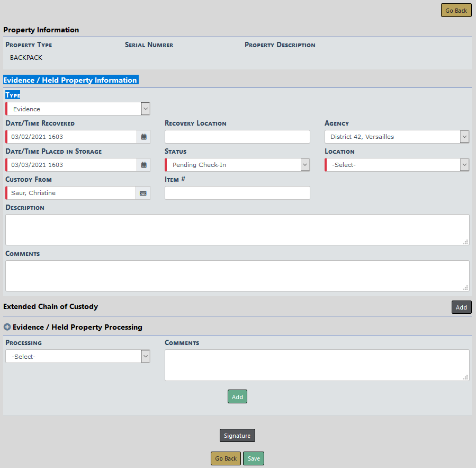Image resolution: width=476 pixels, height=468 pixels.
Task: Open the Processing dropdown
Action: [x=77, y=357]
